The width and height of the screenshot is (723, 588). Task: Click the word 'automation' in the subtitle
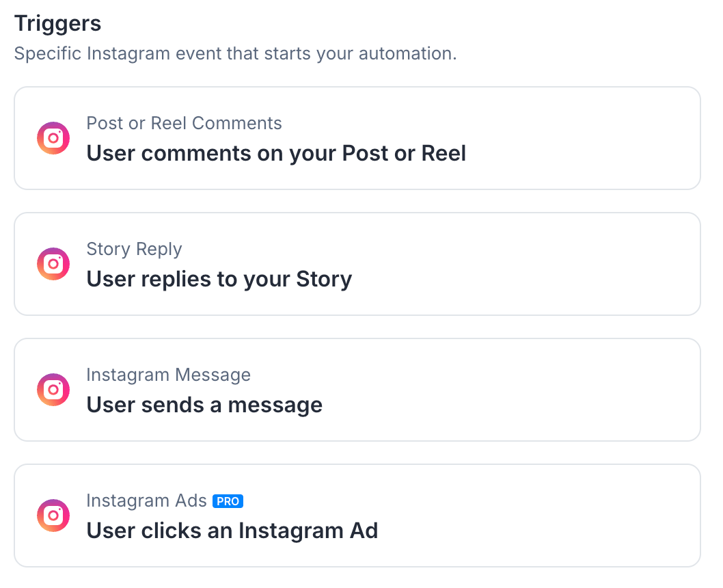coord(407,54)
